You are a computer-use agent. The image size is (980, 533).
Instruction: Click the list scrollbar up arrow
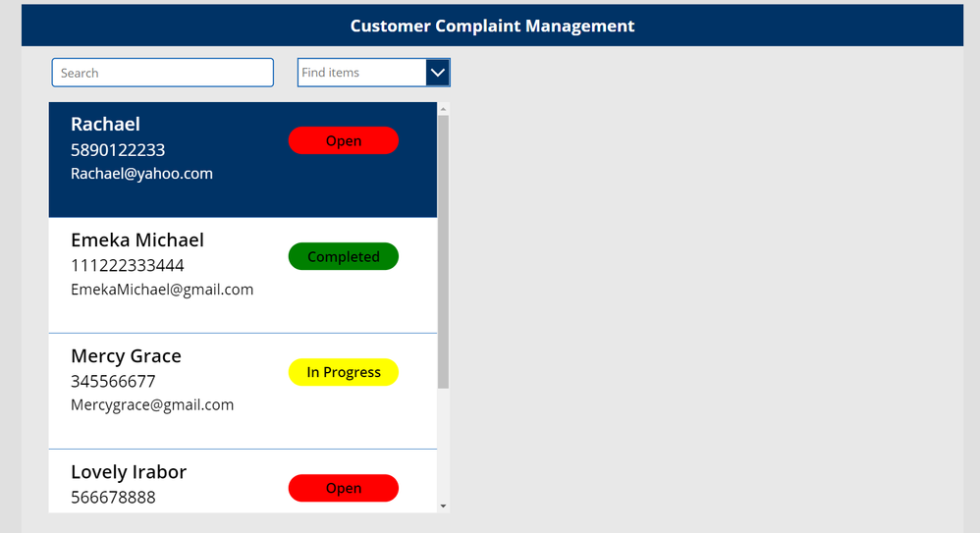click(443, 109)
